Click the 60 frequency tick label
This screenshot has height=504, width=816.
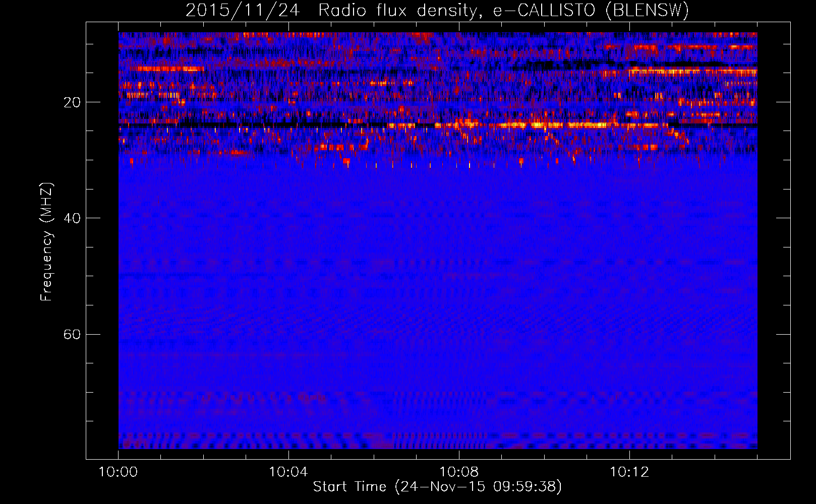[x=72, y=334]
